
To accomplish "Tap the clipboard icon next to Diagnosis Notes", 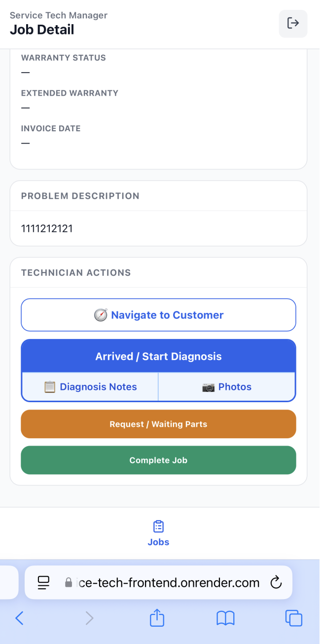I will coord(50,387).
